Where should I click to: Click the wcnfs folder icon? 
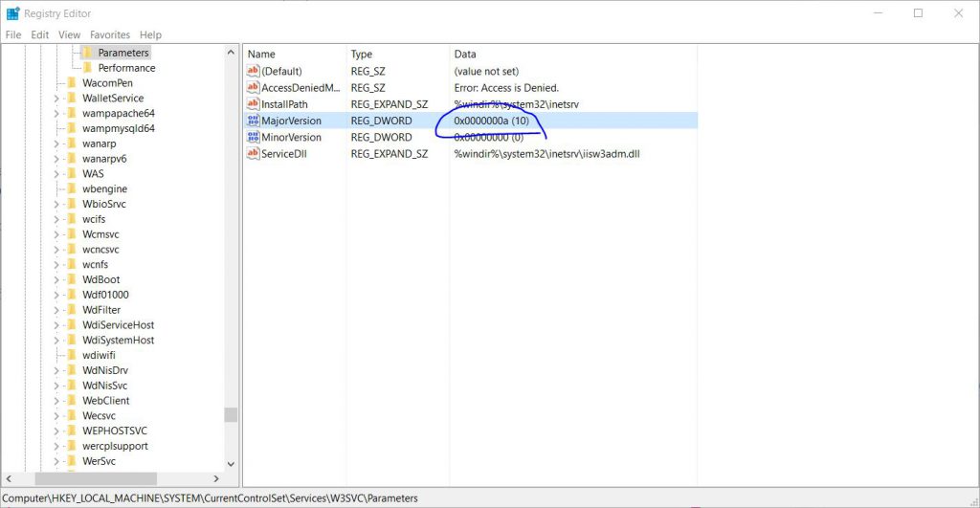[71, 264]
